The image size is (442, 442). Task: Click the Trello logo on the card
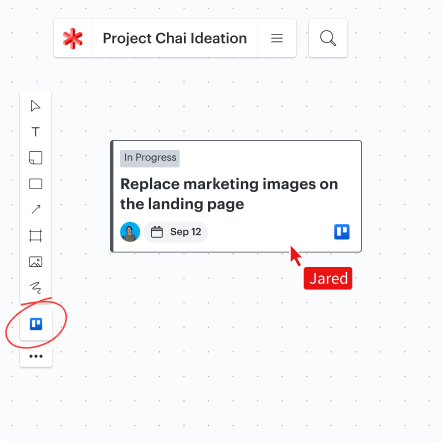point(342,232)
